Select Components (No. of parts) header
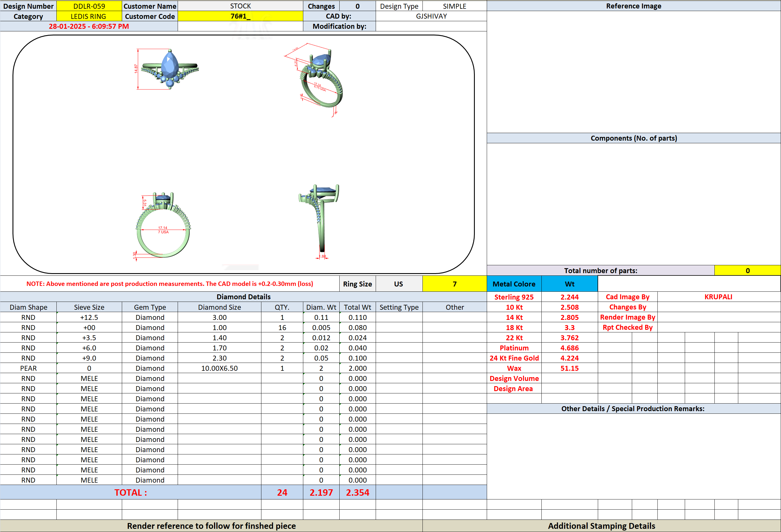 coord(634,138)
